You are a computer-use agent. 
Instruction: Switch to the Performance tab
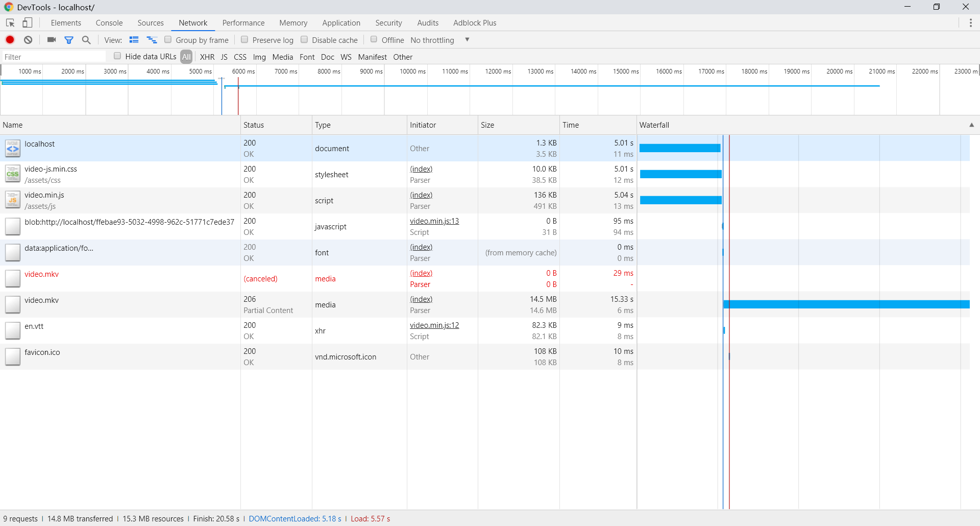pos(243,23)
